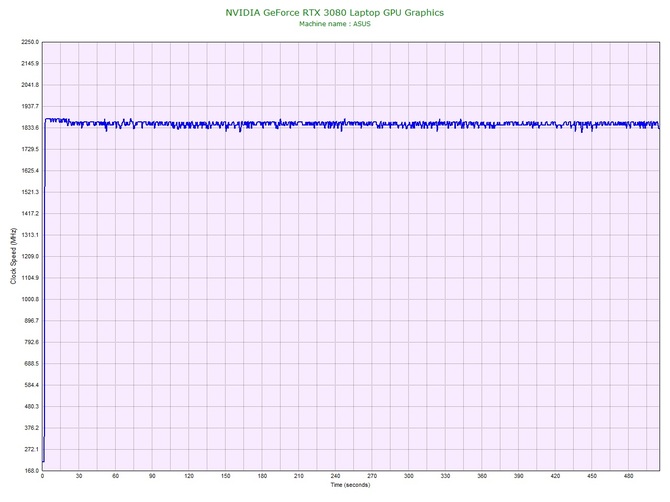
Task: Click the 1937.7 y-axis value
Action: [30, 106]
